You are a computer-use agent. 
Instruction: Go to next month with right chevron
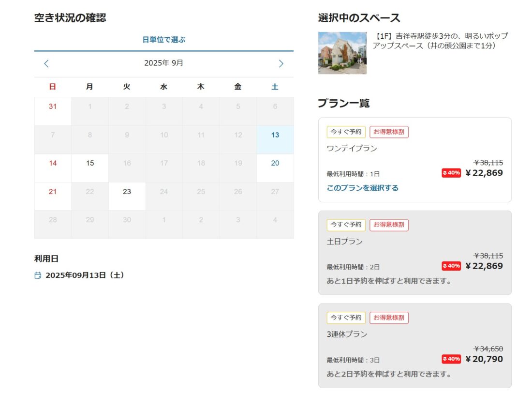click(x=281, y=63)
